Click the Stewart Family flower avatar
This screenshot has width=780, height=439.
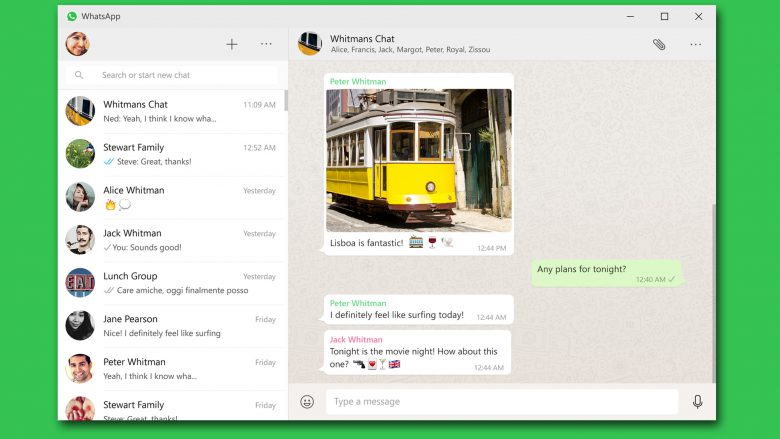click(80, 154)
